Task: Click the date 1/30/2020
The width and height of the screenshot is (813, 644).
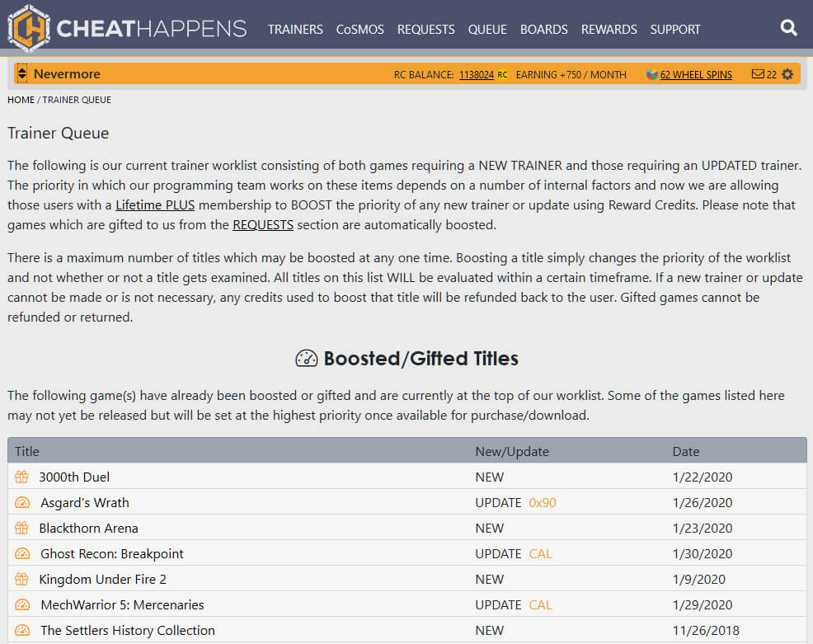Action: click(702, 554)
